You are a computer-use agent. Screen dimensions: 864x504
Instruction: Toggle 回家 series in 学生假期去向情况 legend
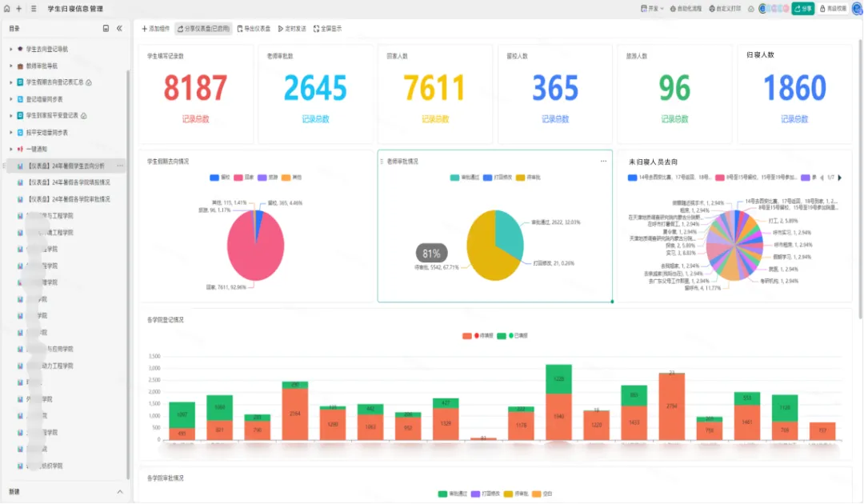(243, 178)
